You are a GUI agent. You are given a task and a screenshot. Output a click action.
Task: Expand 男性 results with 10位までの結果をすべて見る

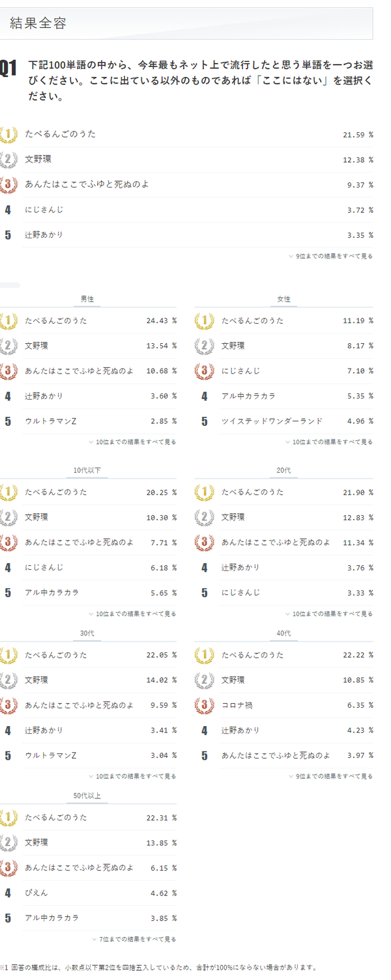click(x=132, y=442)
